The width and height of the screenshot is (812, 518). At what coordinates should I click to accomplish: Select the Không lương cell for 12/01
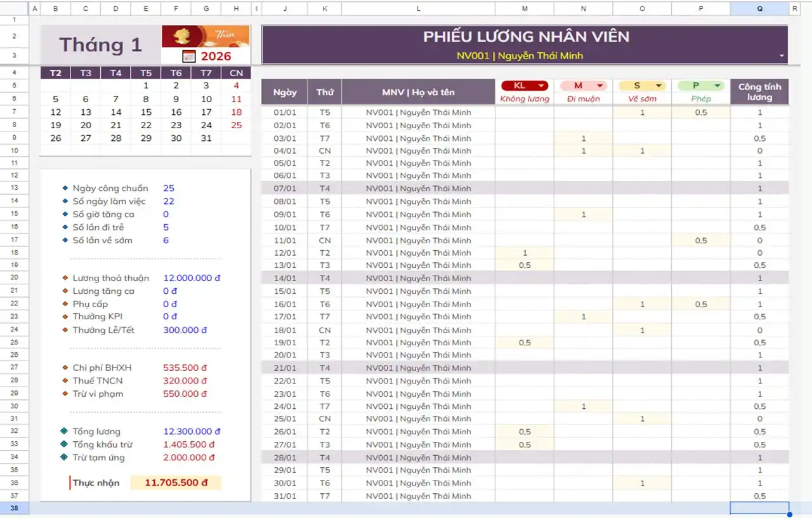(525, 253)
